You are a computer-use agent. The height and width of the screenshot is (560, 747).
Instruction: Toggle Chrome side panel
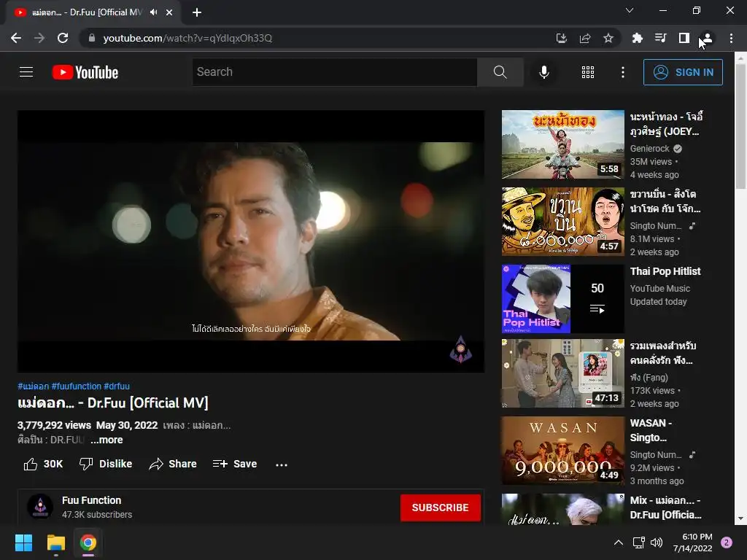tap(684, 38)
